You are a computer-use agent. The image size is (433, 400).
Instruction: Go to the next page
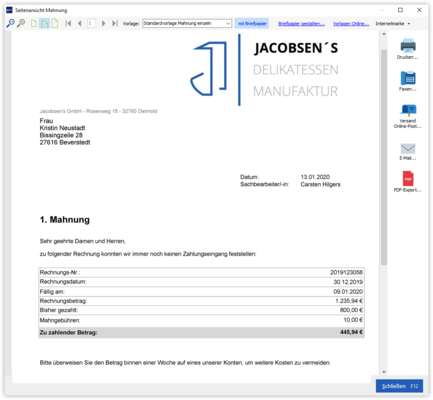pyautogui.click(x=103, y=23)
